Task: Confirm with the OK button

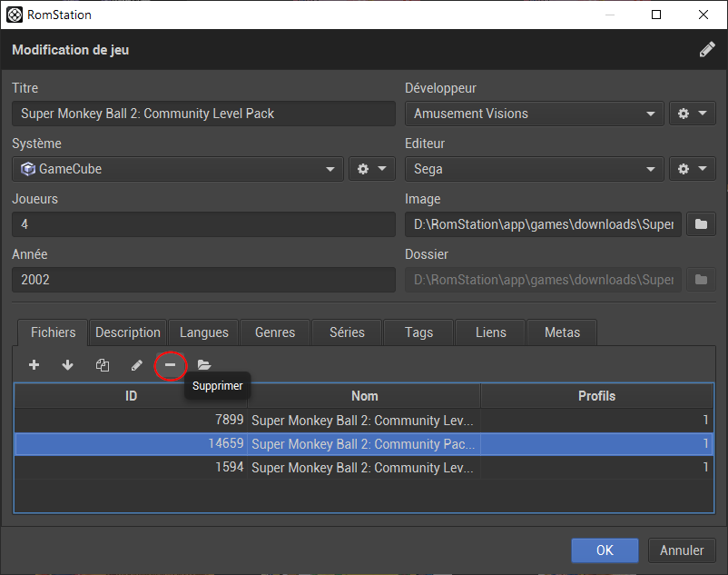Action: (x=605, y=550)
